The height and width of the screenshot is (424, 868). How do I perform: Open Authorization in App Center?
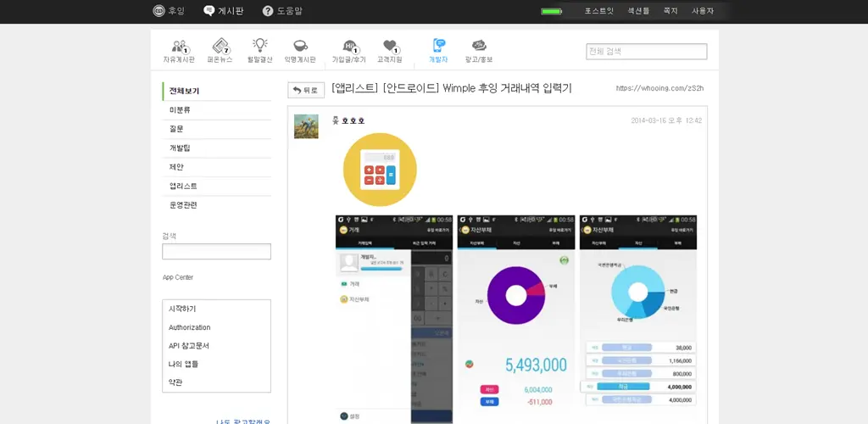[x=189, y=327]
